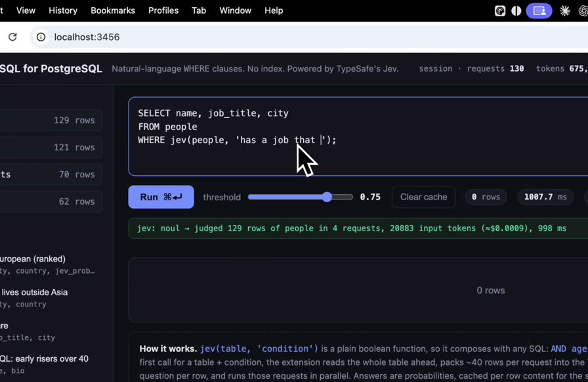
Task: Open the Help menu
Action: [x=274, y=11]
